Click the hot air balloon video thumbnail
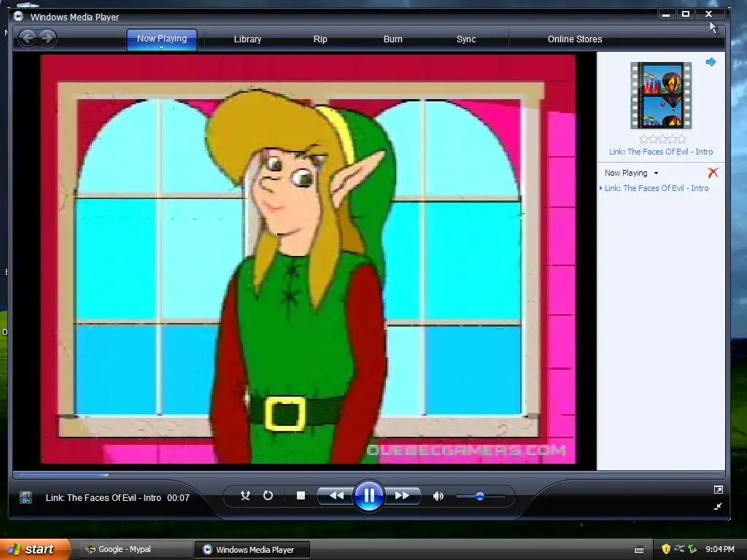The height and width of the screenshot is (560, 747). tap(661, 96)
